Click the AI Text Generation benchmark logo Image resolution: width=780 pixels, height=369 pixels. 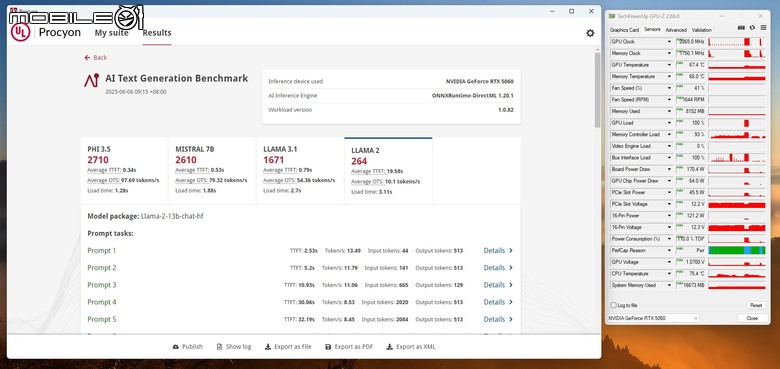click(x=92, y=81)
